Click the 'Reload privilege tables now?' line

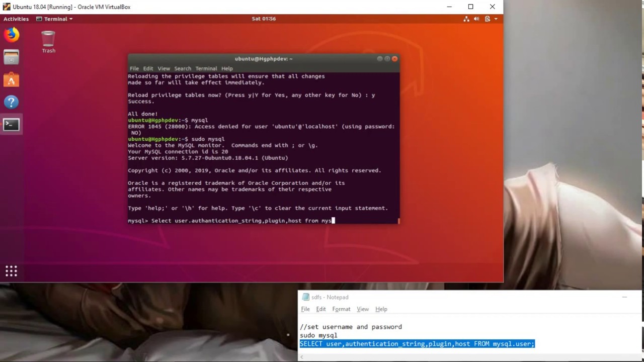pyautogui.click(x=251, y=95)
